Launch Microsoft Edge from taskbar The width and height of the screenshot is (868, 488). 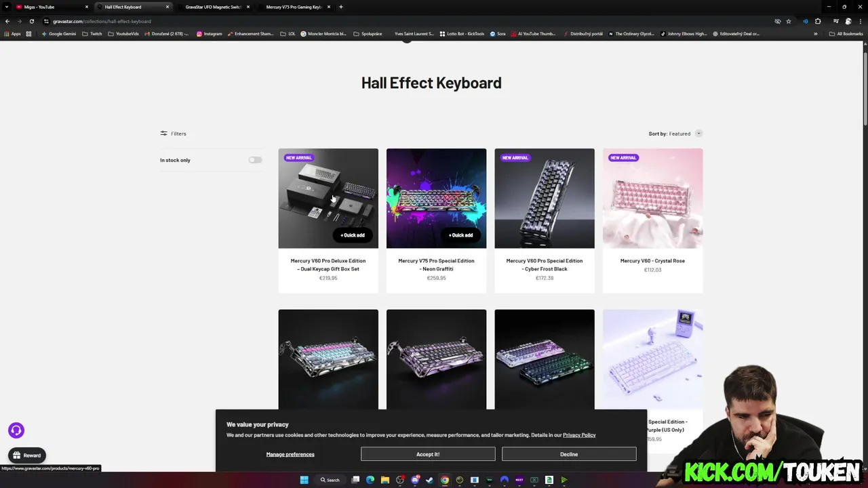tap(370, 480)
